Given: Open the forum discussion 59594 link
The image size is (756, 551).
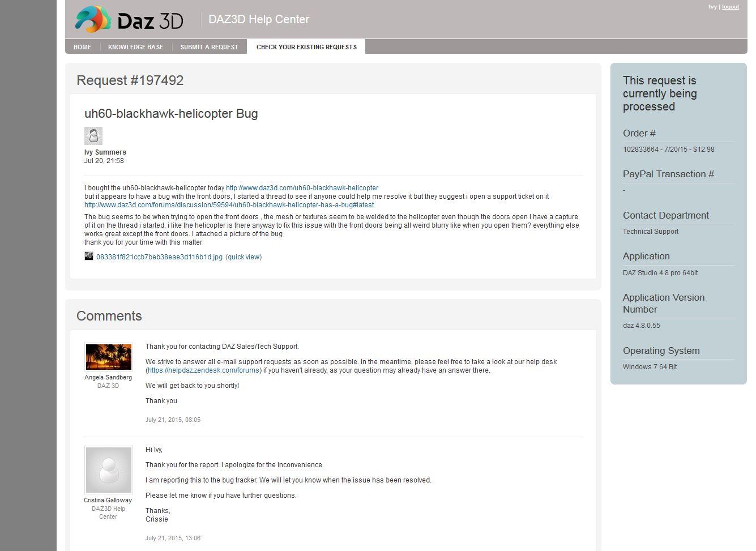Looking at the screenshot, I should coord(229,205).
